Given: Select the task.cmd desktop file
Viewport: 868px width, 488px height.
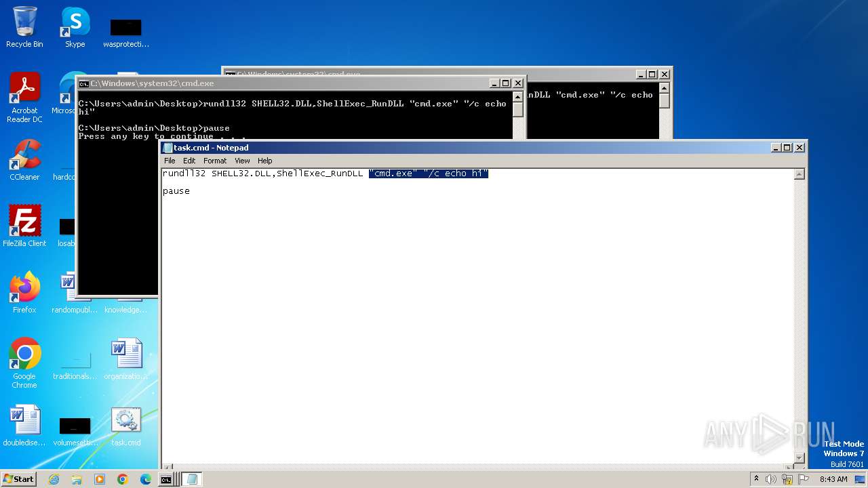Looking at the screenshot, I should 125,426.
